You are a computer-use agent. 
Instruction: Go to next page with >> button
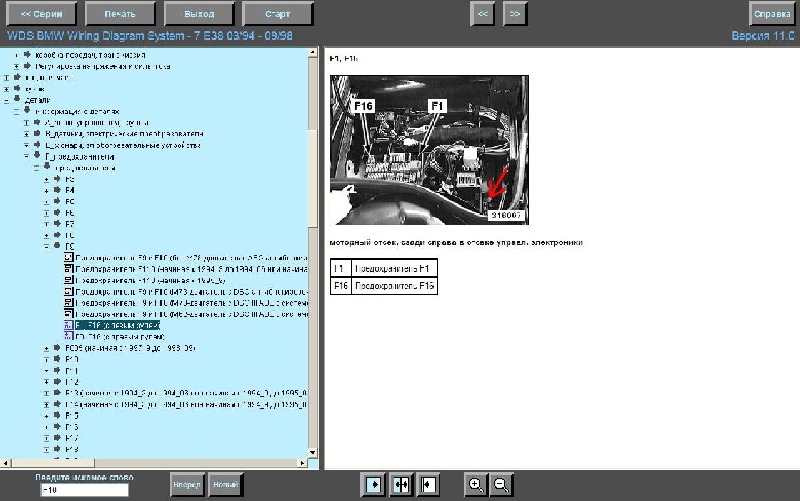[515, 14]
